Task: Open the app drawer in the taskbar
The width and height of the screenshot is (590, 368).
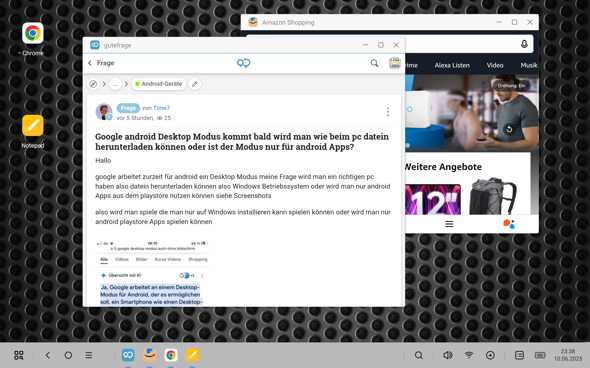Action: coord(19,355)
